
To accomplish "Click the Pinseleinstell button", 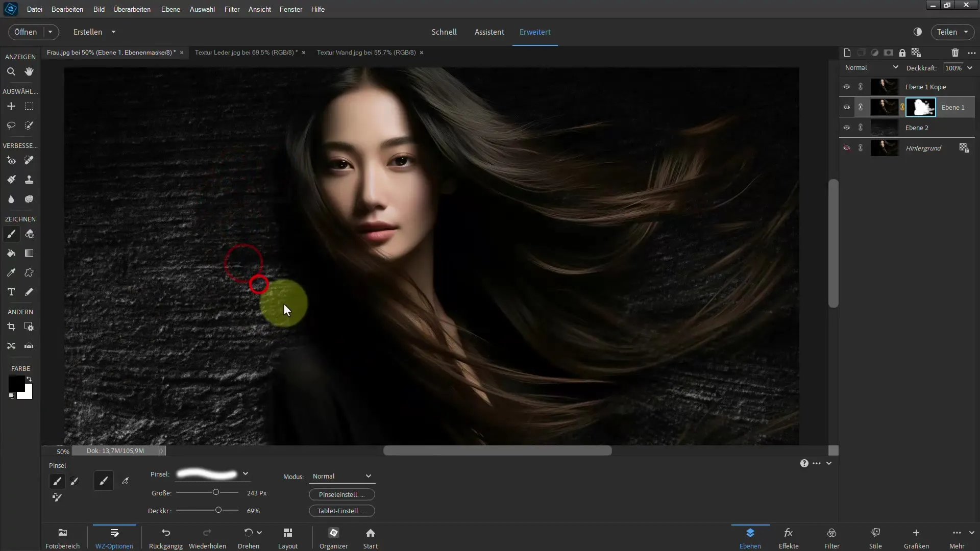I will pos(341,494).
